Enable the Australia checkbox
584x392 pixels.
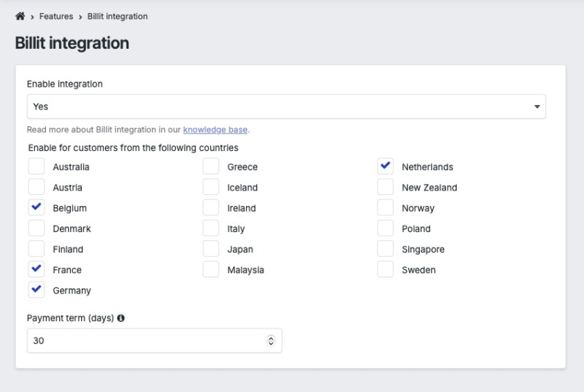36,166
